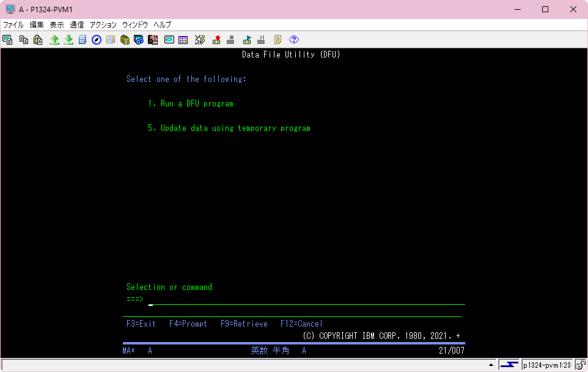Click F3=Exit function key label

(141, 324)
